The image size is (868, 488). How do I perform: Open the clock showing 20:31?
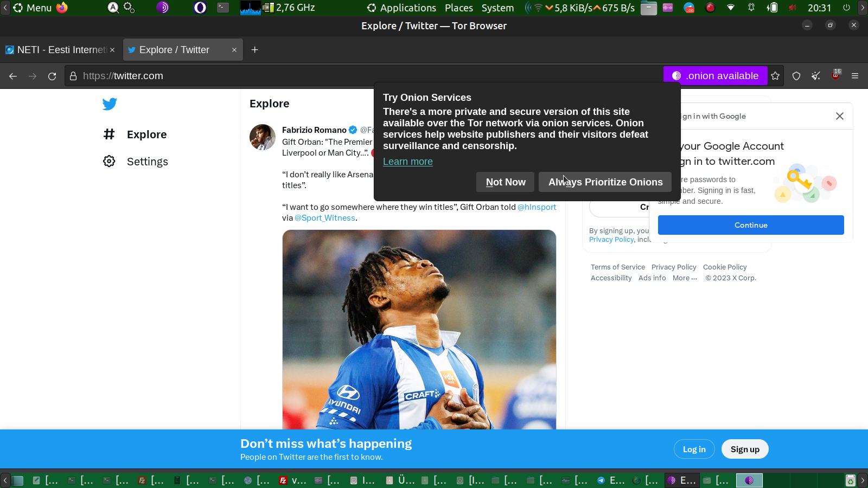(x=819, y=8)
